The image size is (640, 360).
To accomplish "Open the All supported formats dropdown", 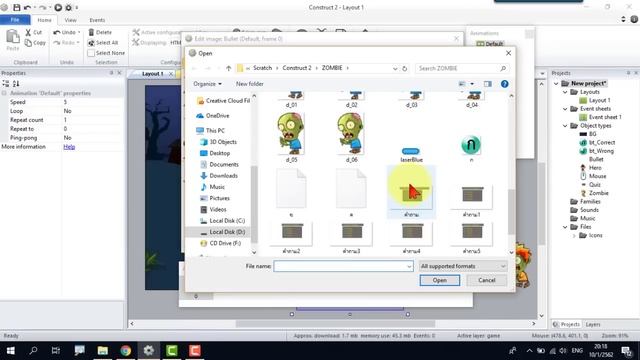I will [463, 266].
